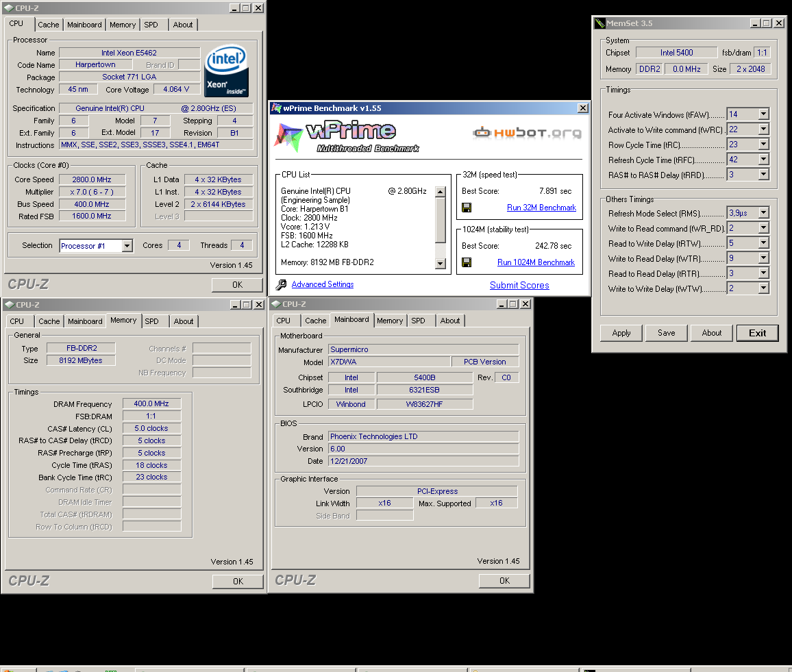Open the RAS# to RAS# Delay tRRD dropdown
The width and height of the screenshot is (792, 672).
click(764, 175)
